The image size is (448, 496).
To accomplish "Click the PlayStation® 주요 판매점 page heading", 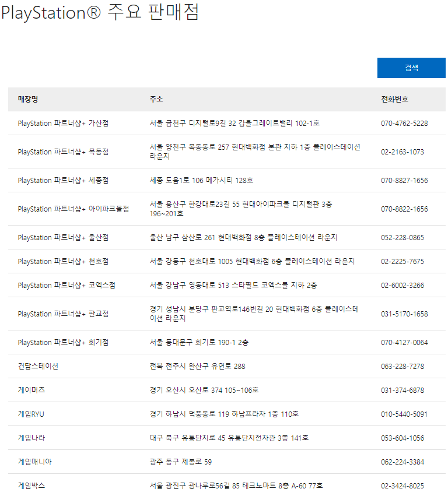I will point(100,13).
